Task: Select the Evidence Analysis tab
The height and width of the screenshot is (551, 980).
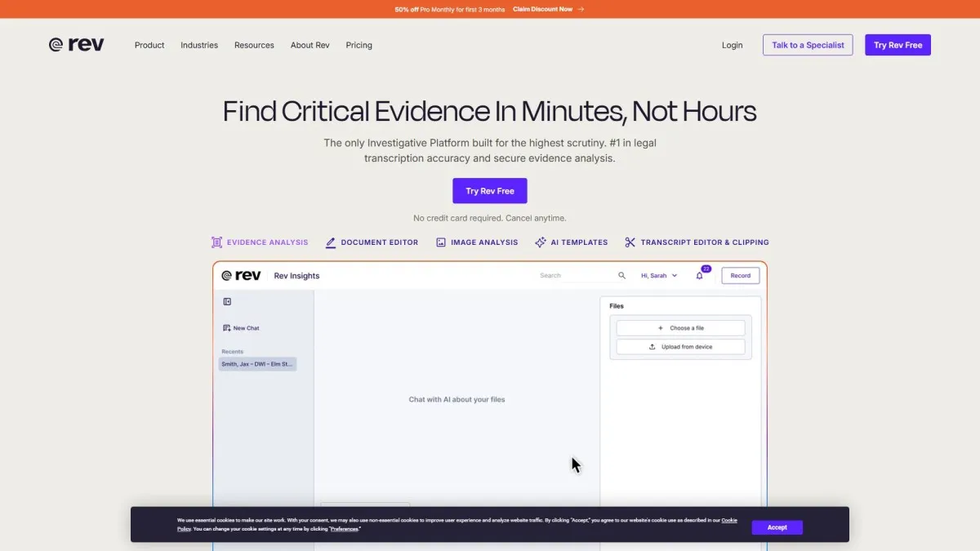Action: click(260, 242)
